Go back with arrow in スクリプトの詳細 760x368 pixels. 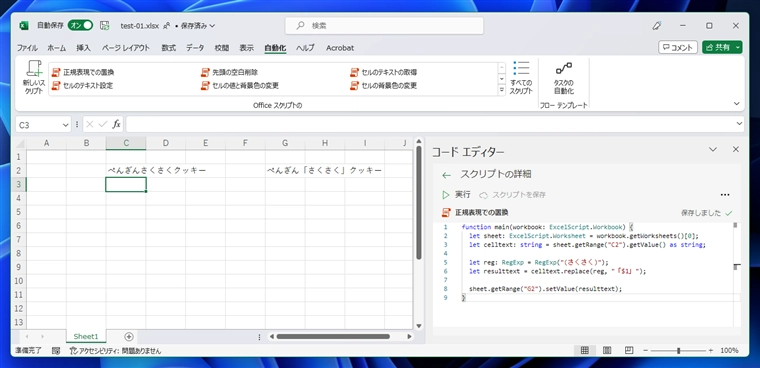tap(446, 175)
